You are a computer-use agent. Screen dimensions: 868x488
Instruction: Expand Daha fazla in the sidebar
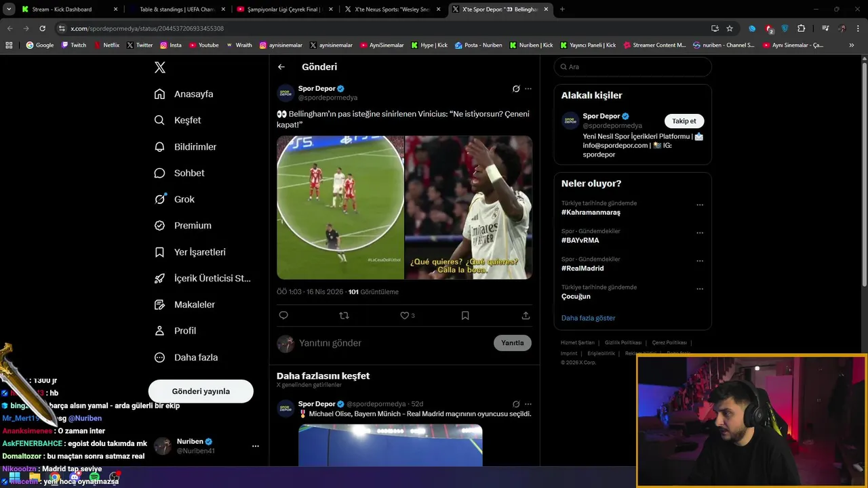tap(186, 357)
